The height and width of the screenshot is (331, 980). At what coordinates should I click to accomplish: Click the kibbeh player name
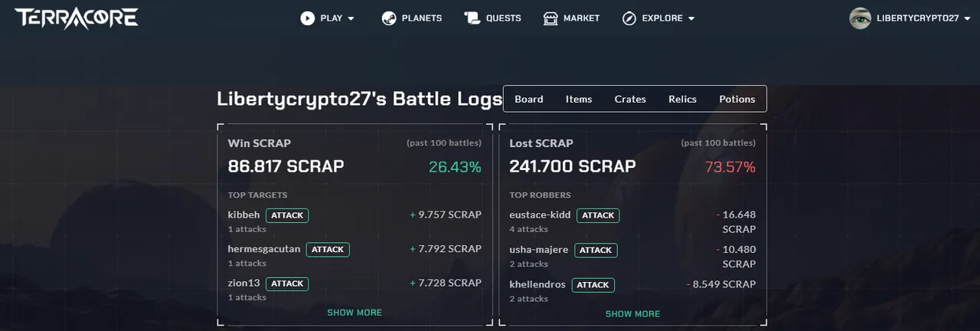point(244,215)
